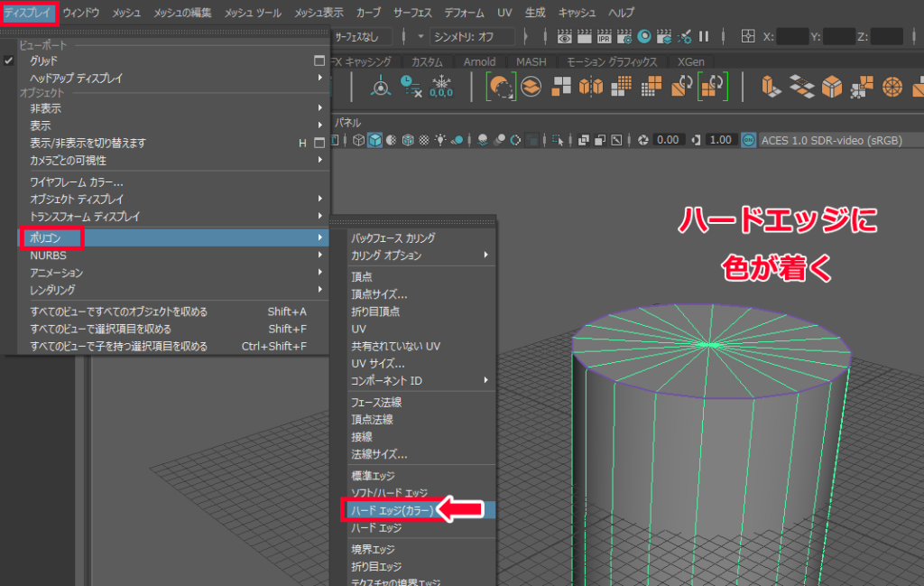Toggle Smooth Shade All cube icon

(374, 140)
